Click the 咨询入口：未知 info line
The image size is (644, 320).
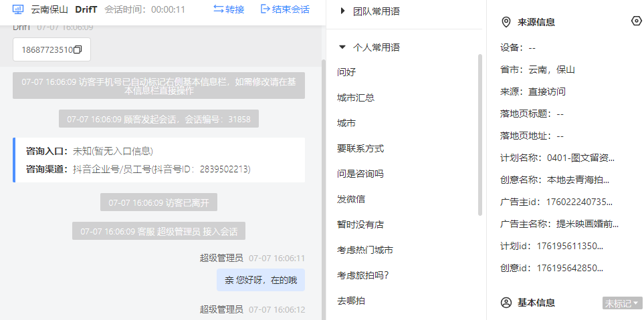[90, 151]
